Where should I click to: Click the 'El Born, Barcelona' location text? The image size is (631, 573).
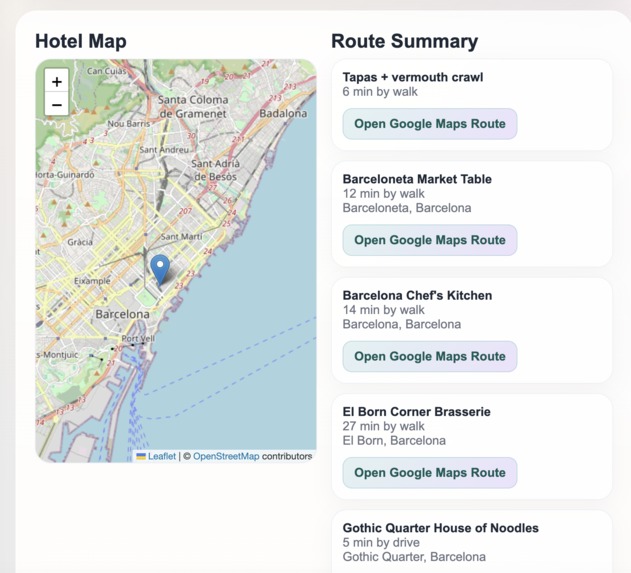click(394, 441)
